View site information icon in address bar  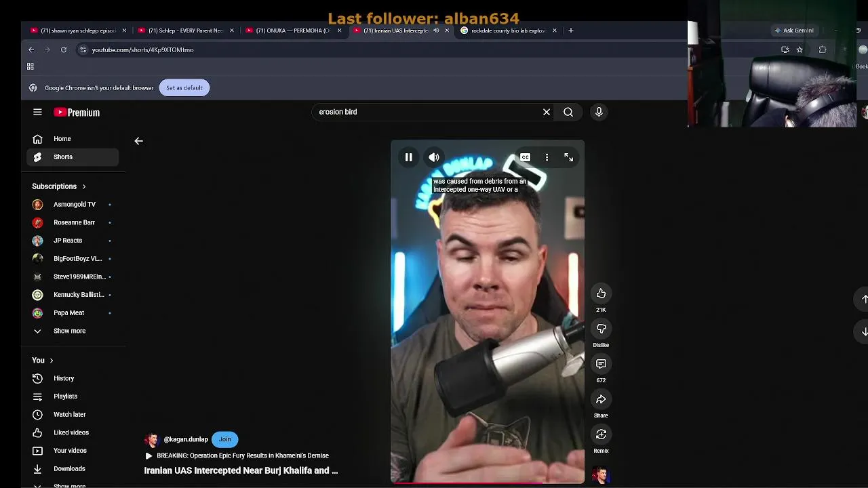(x=83, y=49)
